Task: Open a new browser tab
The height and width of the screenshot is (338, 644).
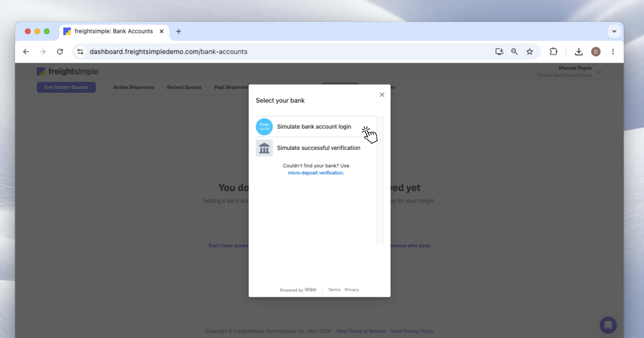Action: pos(179,32)
